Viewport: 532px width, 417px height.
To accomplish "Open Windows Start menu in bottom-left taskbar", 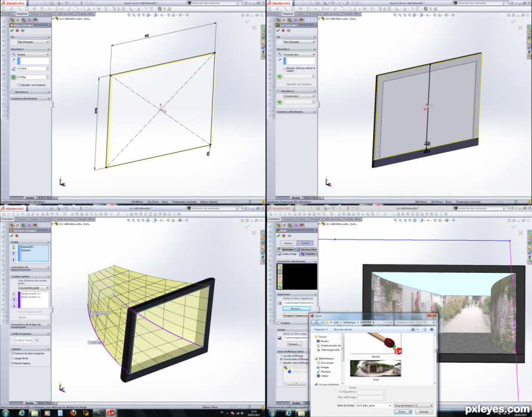I will click(6, 413).
